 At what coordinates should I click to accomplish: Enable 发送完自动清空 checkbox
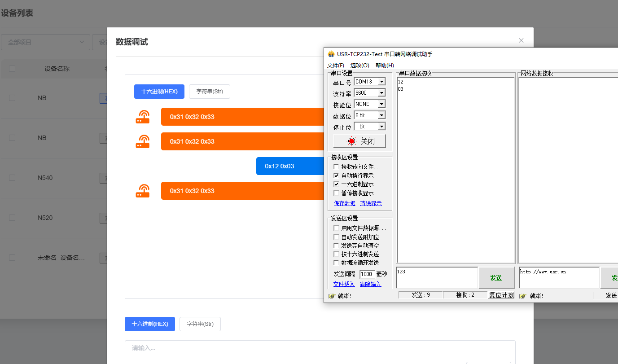[x=336, y=246]
